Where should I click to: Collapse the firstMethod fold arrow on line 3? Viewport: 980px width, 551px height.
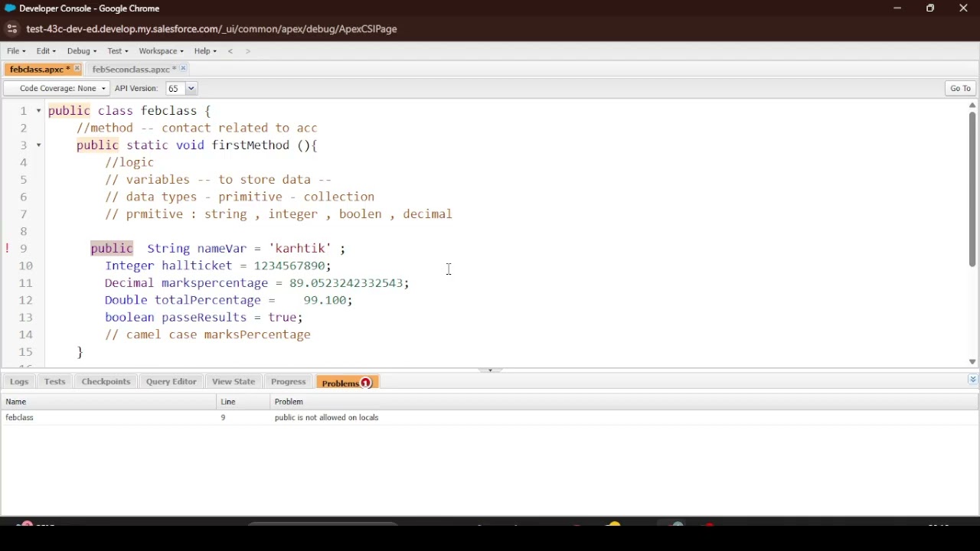coord(39,145)
